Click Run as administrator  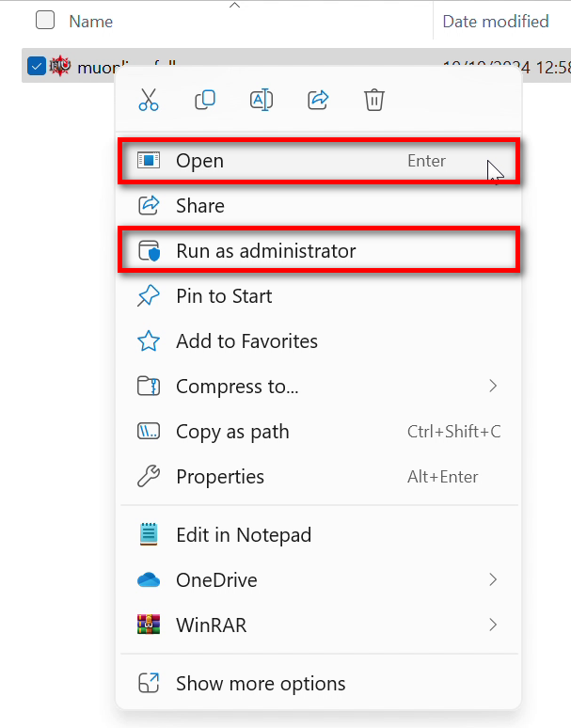265,251
